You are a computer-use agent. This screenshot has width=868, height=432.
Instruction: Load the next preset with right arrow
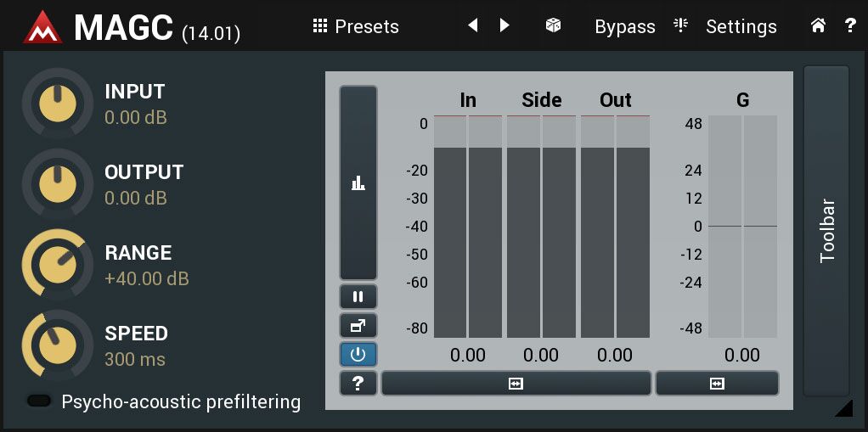click(504, 25)
